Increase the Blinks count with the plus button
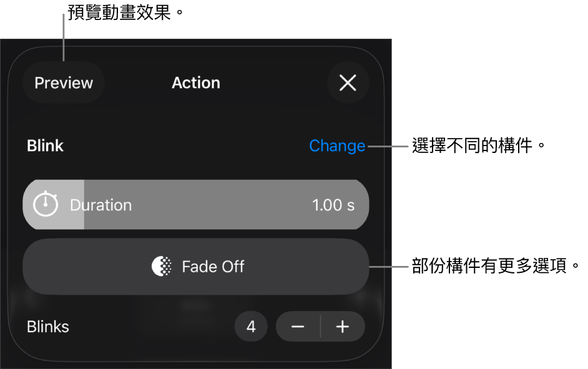 (343, 327)
